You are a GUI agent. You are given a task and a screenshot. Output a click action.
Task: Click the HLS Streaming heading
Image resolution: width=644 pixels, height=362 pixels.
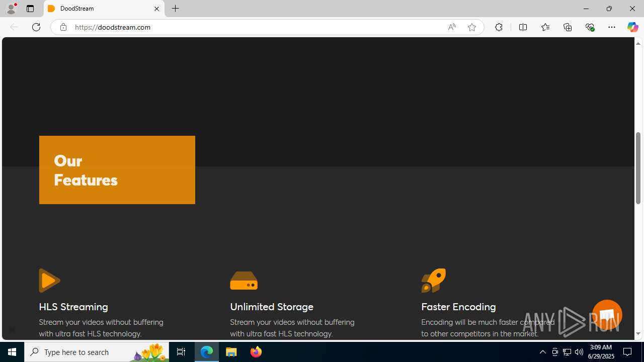click(73, 307)
